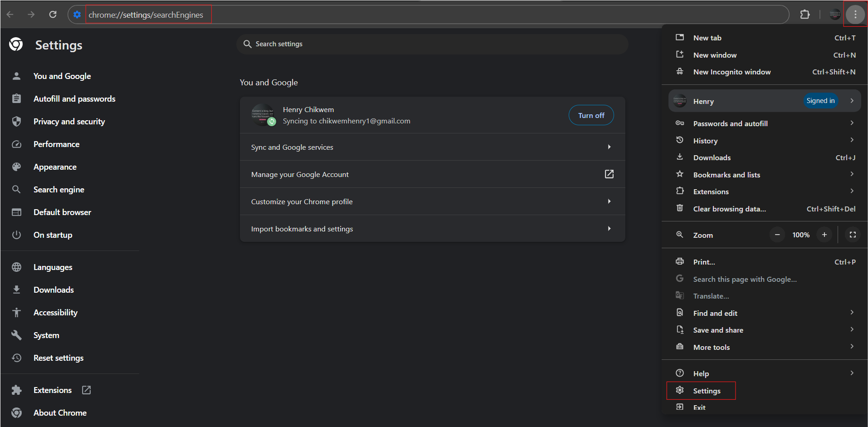Open a New Incognito window
Image resolution: width=868 pixels, height=427 pixels.
coord(765,72)
